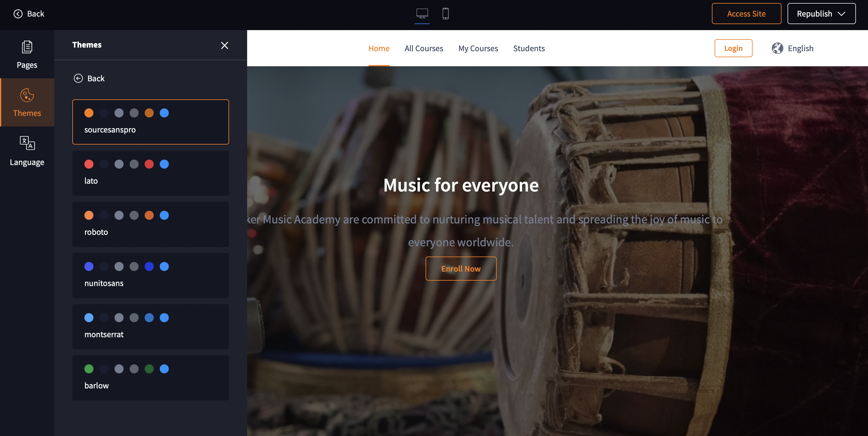Open the All Courses nav tab
This screenshot has height=436, width=868.
click(x=423, y=48)
